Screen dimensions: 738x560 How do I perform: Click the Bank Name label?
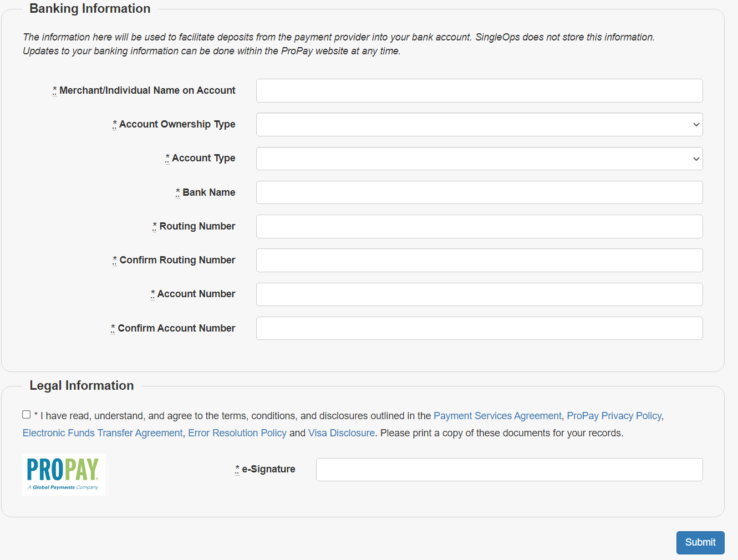click(205, 192)
